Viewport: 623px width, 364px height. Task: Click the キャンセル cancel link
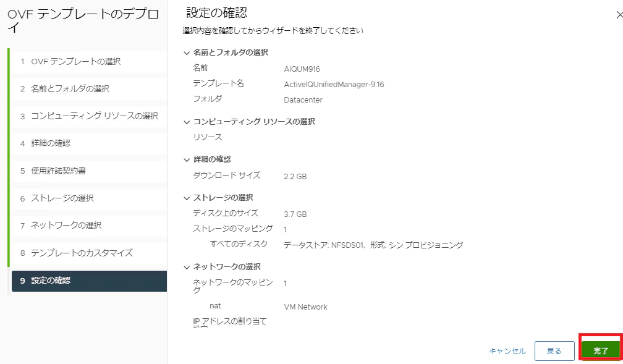[507, 351]
